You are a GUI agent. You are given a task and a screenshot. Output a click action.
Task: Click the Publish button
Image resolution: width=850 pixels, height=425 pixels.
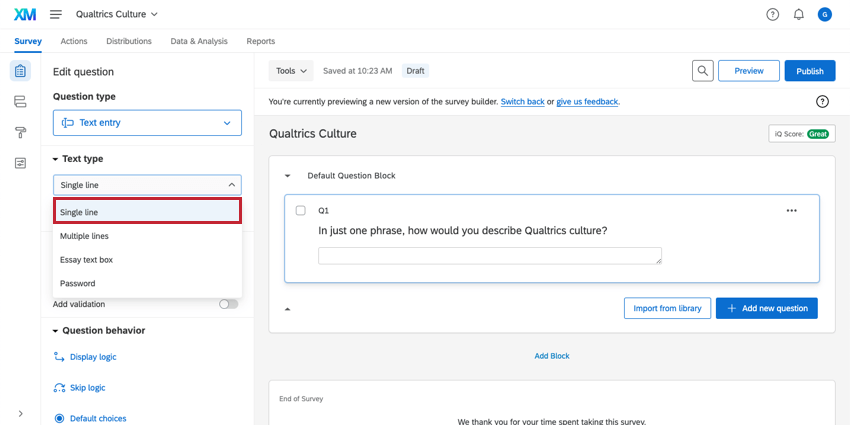point(810,71)
